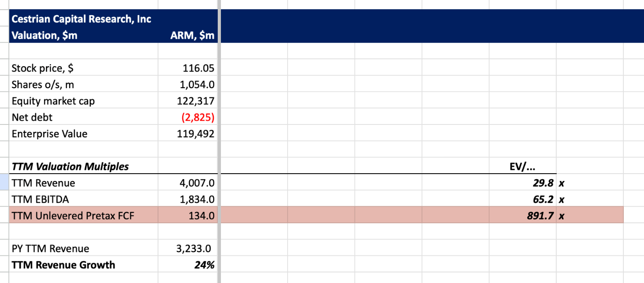The image size is (644, 283).
Task: Select the TTM revenue value 4,007.0
Action: [x=187, y=183]
